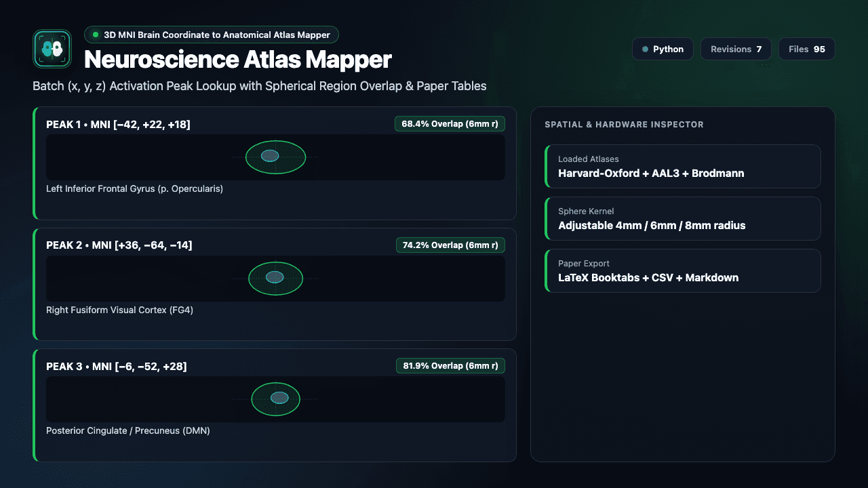868x488 pixels.
Task: Click Left Inferior Frontal Gyrus label
Action: click(x=134, y=188)
